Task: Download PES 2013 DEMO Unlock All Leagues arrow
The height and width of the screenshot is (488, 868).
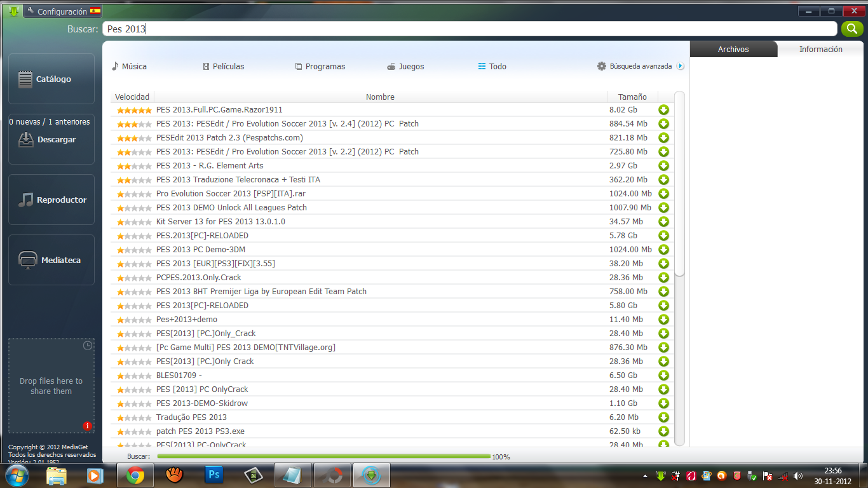Action: (x=664, y=208)
